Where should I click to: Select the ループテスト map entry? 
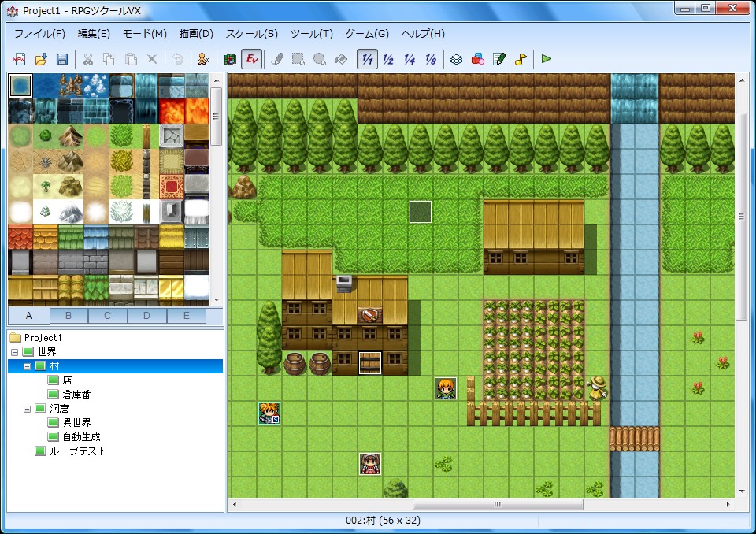click(77, 451)
